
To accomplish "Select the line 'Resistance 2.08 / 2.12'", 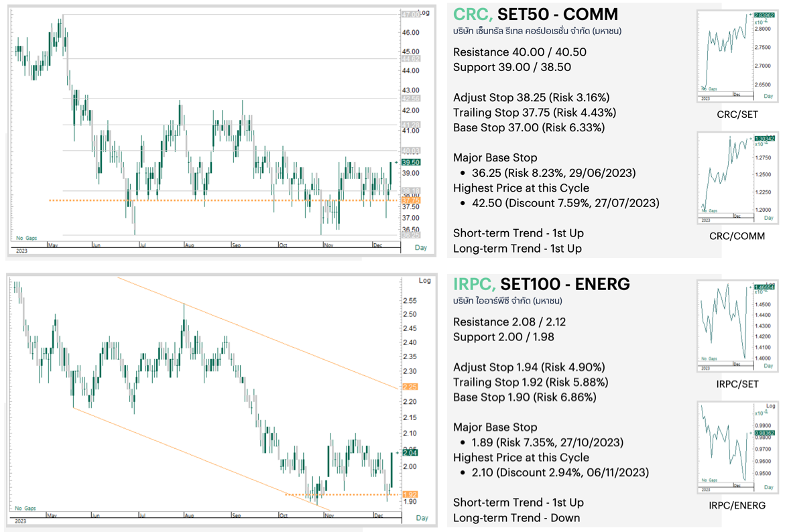I will pyautogui.click(x=509, y=322).
